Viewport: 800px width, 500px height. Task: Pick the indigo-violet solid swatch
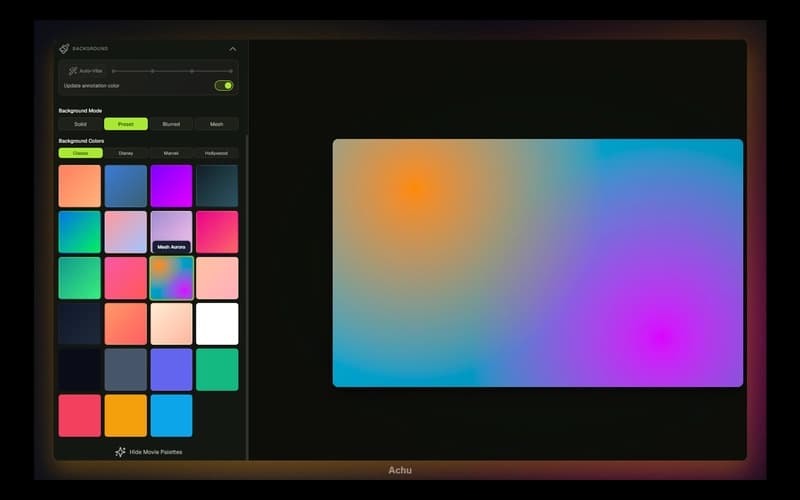pos(171,370)
